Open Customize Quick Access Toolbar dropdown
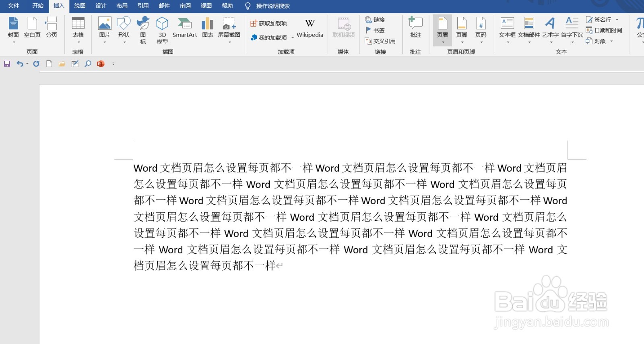Screen dimensions: 644x344 [114, 64]
